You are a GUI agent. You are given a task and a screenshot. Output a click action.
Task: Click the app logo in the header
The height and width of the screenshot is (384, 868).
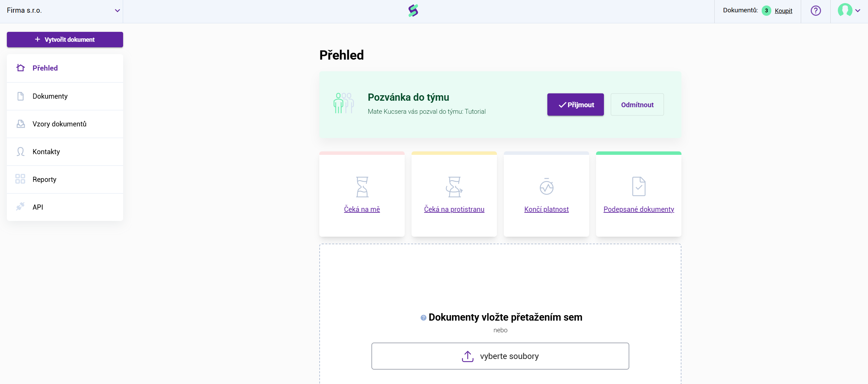click(413, 11)
